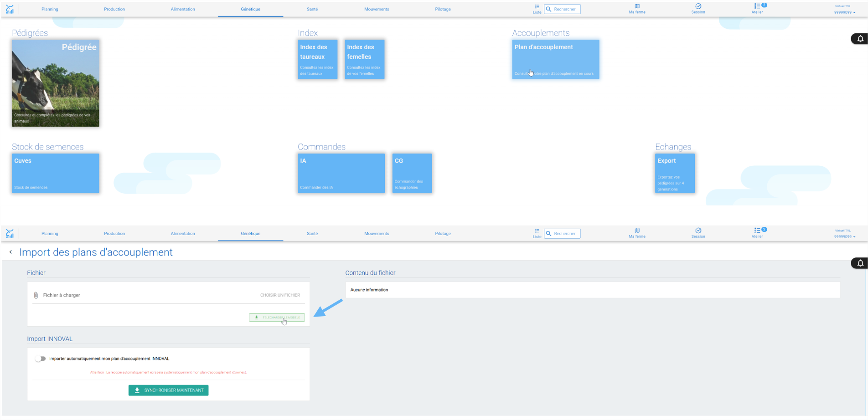The width and height of the screenshot is (868, 420).
Task: Open the Index des femelles tile
Action: pos(365,59)
